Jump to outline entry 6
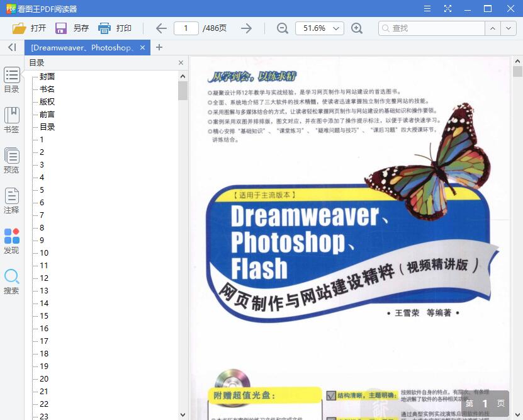 click(42, 203)
